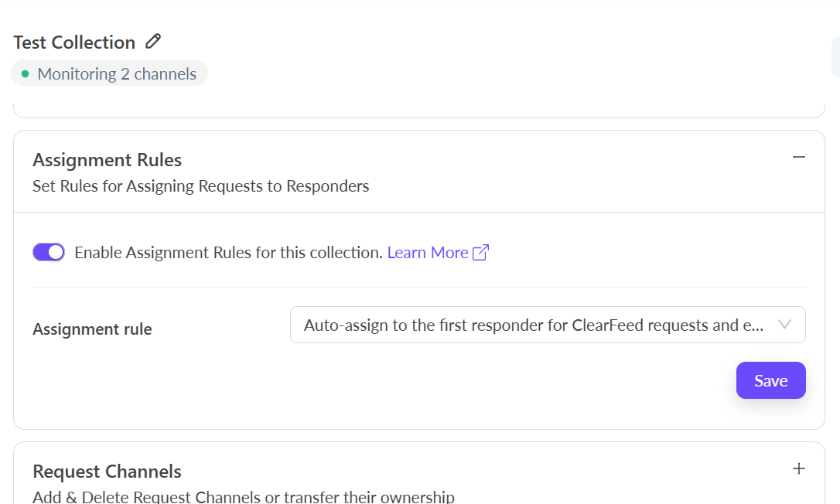This screenshot has width=840, height=504.
Task: Click the 'Add & Delete Request Channels' description
Action: [244, 497]
